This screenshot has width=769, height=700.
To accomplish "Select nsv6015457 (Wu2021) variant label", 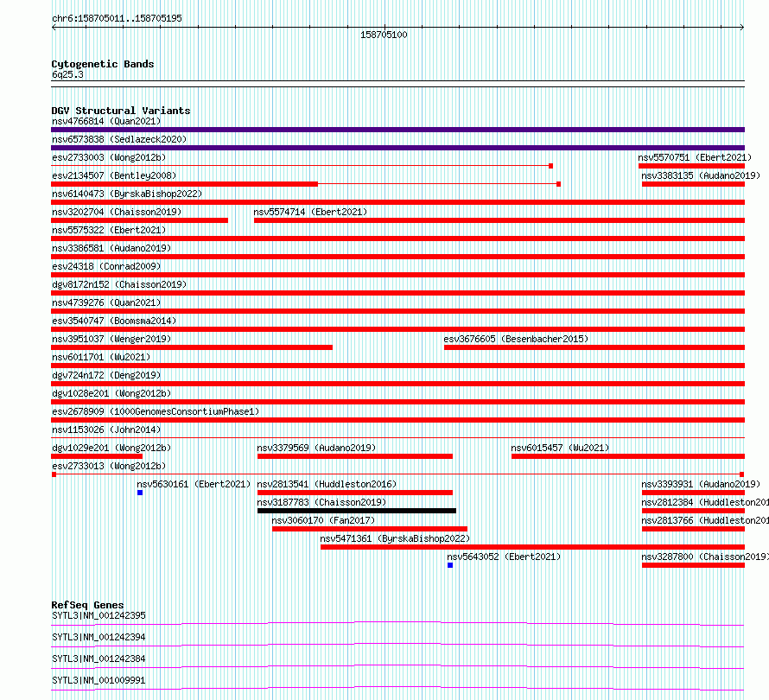I will (560, 448).
